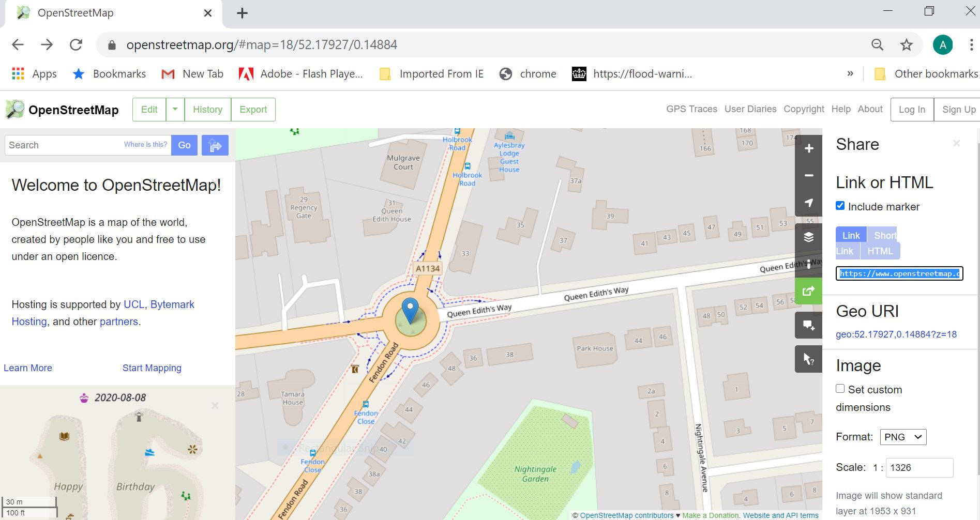Open the Start Mapping link
The height and width of the screenshot is (520, 980).
(152, 368)
